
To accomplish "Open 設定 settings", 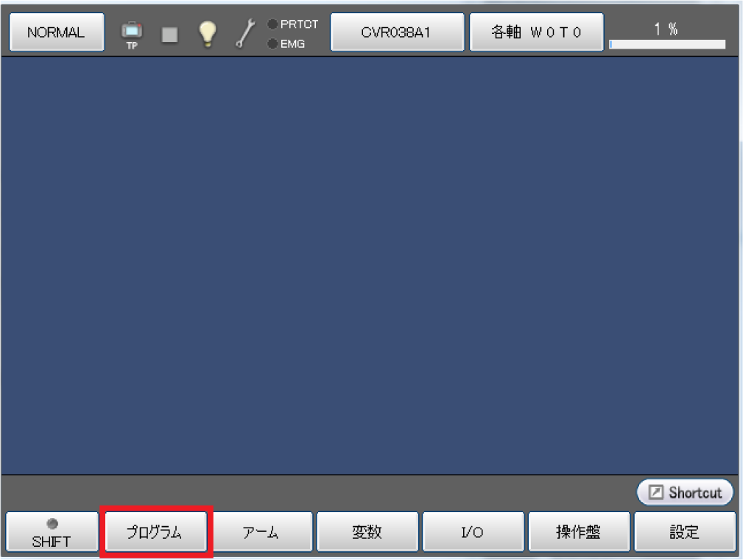I will tap(685, 531).
